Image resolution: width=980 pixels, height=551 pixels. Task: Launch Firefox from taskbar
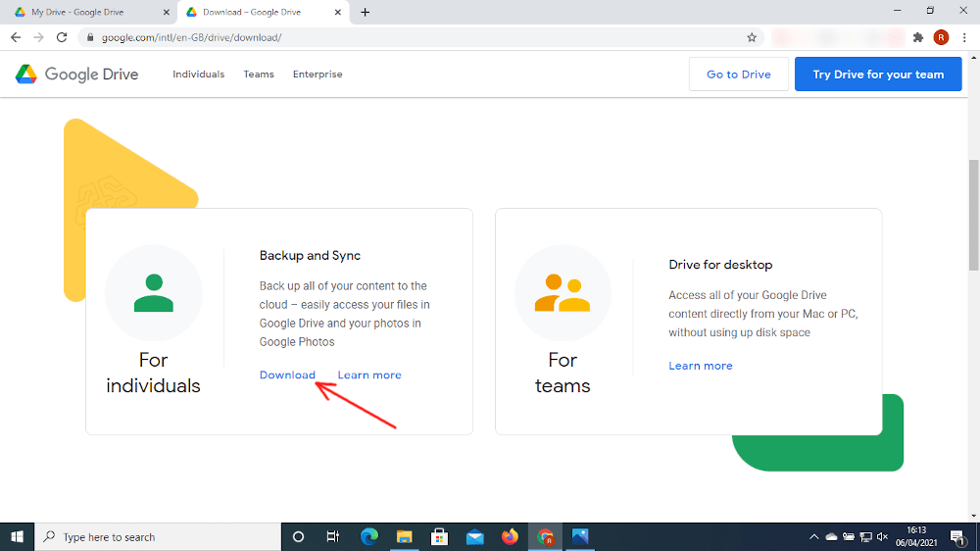click(510, 536)
